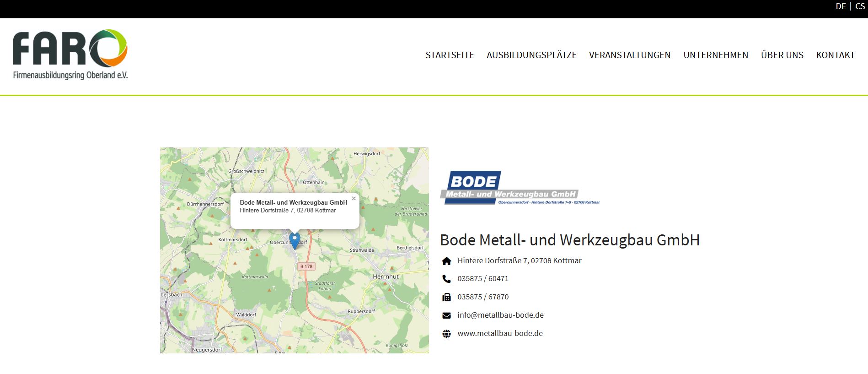Image resolution: width=868 pixels, height=374 pixels.
Task: Click Ruppersdorf label on the map
Action: (361, 311)
